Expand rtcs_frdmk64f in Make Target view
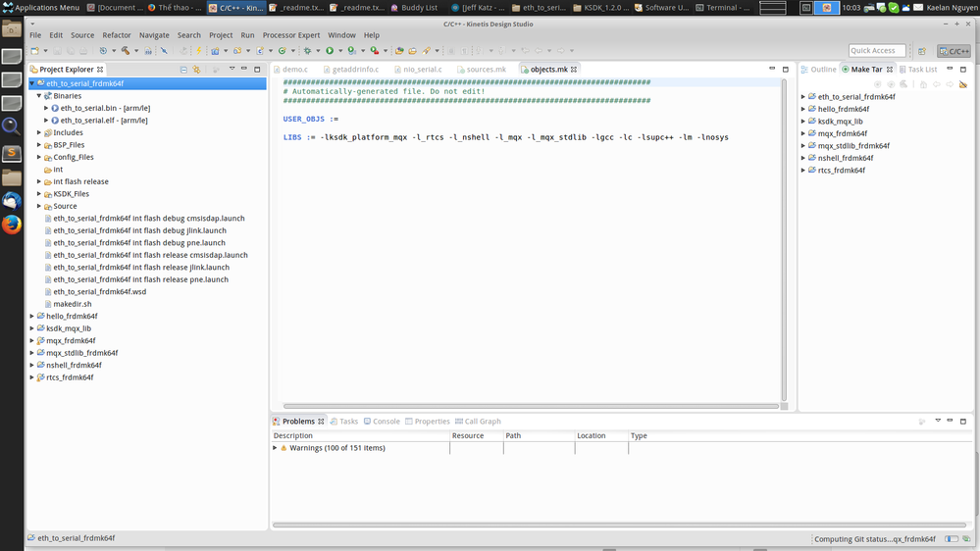The image size is (980, 551). (x=803, y=170)
